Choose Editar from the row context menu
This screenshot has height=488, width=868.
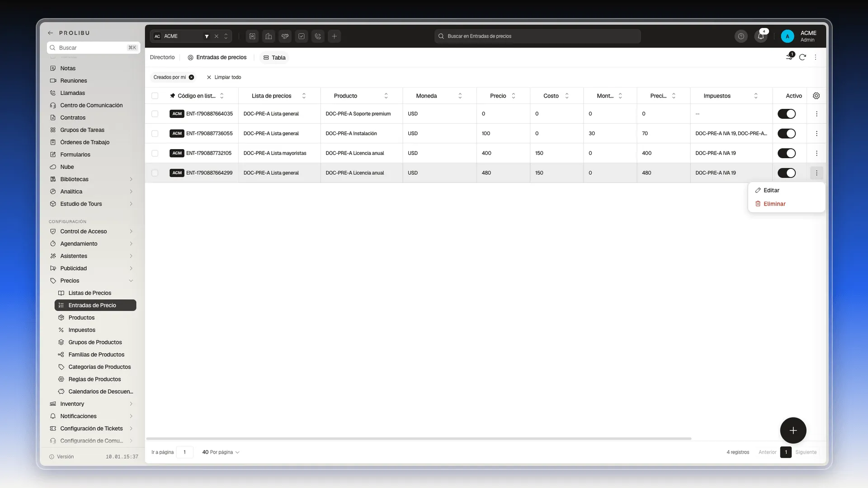(x=787, y=190)
